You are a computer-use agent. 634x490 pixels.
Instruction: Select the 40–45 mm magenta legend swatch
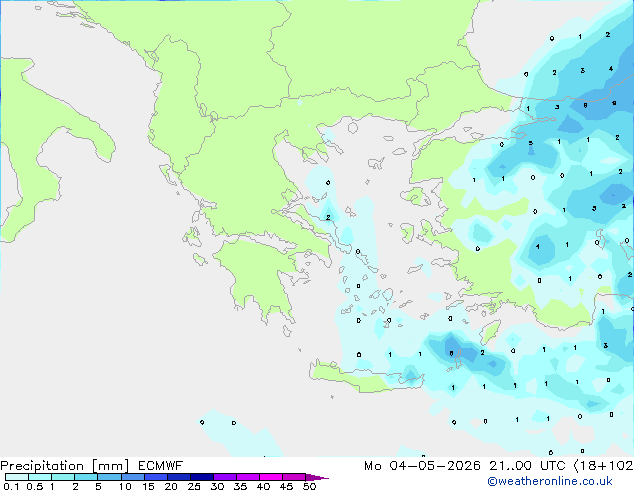(x=271, y=477)
